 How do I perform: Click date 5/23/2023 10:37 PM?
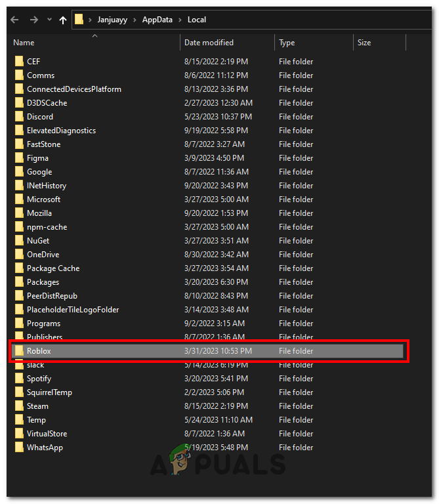[x=218, y=117]
